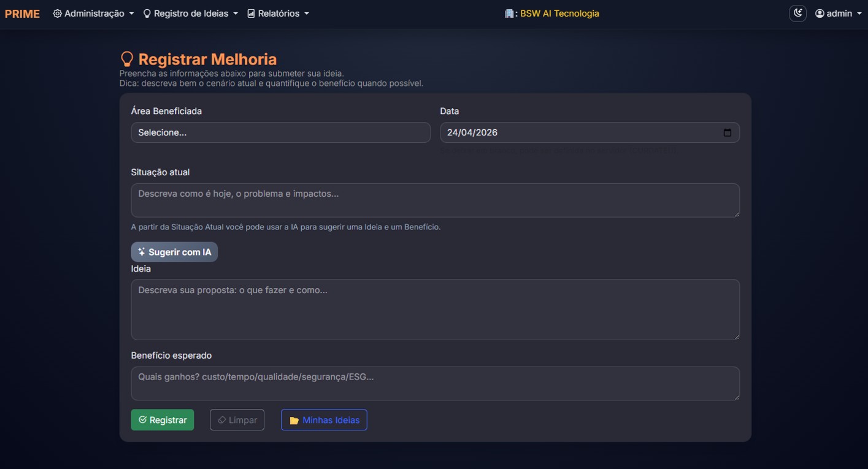Open the Relatórios menu
The width and height of the screenshot is (868, 469).
pyautogui.click(x=278, y=13)
